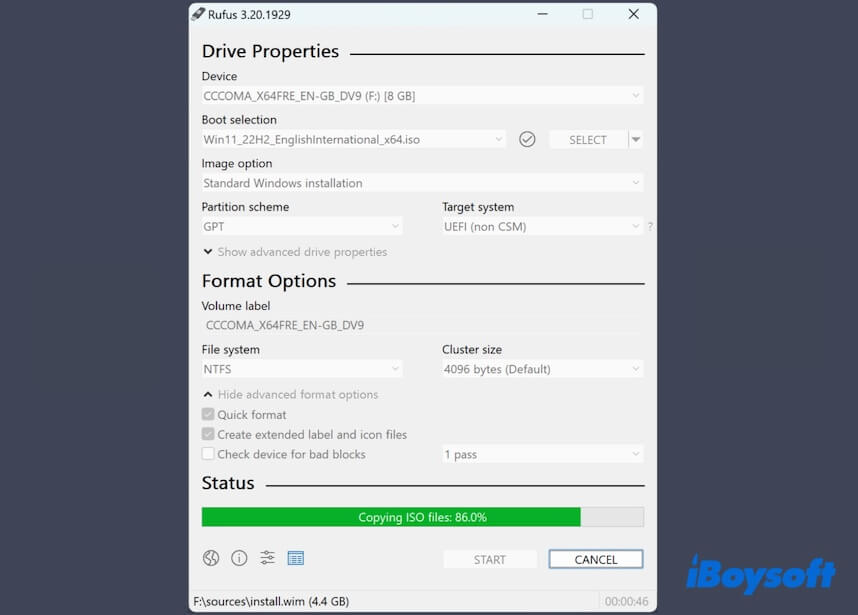Open Rufus settings via sliders icon
Viewport: 858px width, 615px height.
[x=267, y=558]
